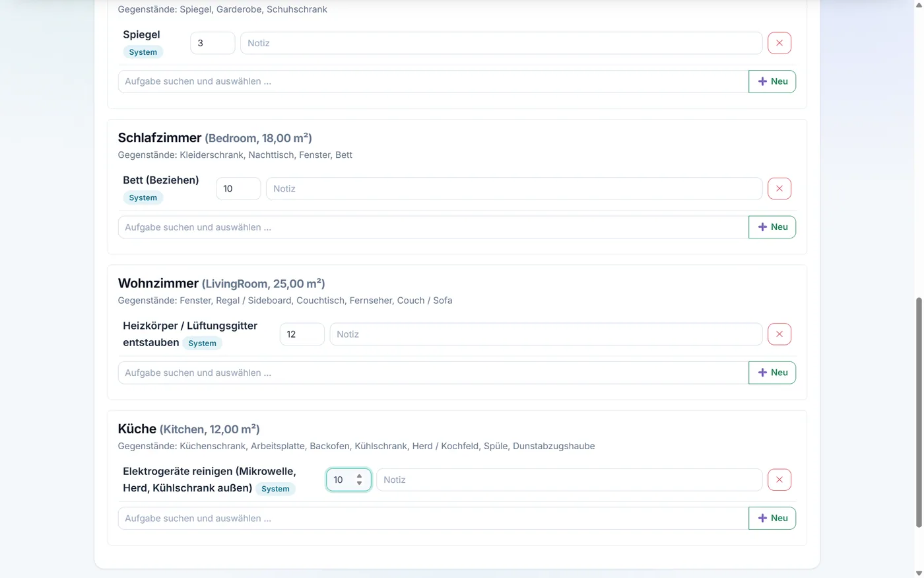Click the System badge under Spiegel
924x578 pixels.
click(x=143, y=52)
